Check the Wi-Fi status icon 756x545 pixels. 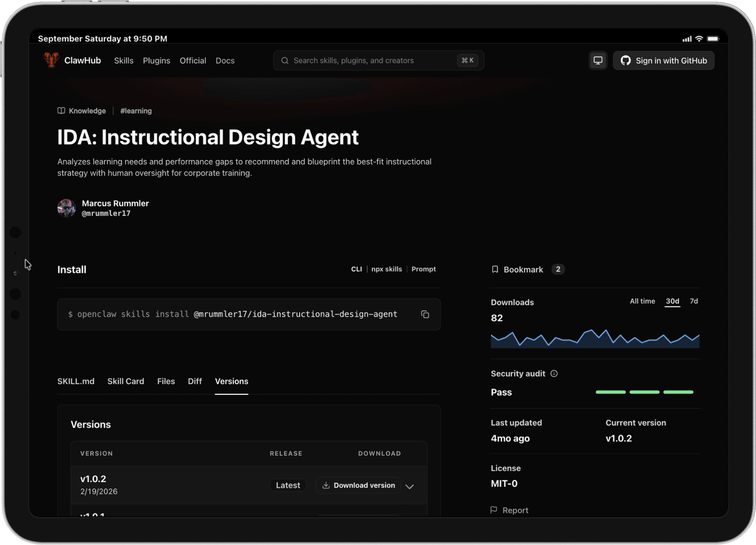tap(699, 39)
